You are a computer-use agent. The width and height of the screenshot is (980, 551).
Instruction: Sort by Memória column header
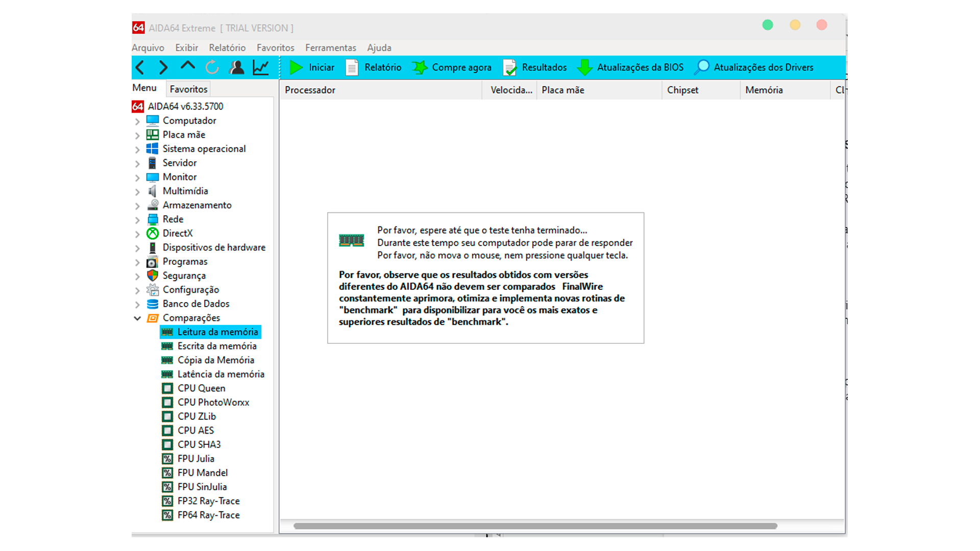(785, 90)
